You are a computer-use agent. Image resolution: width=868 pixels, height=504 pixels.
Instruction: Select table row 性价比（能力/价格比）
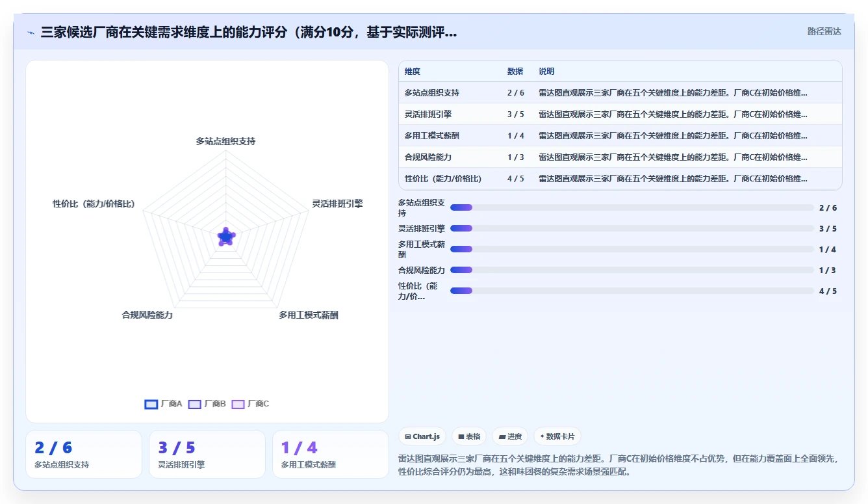click(x=620, y=178)
